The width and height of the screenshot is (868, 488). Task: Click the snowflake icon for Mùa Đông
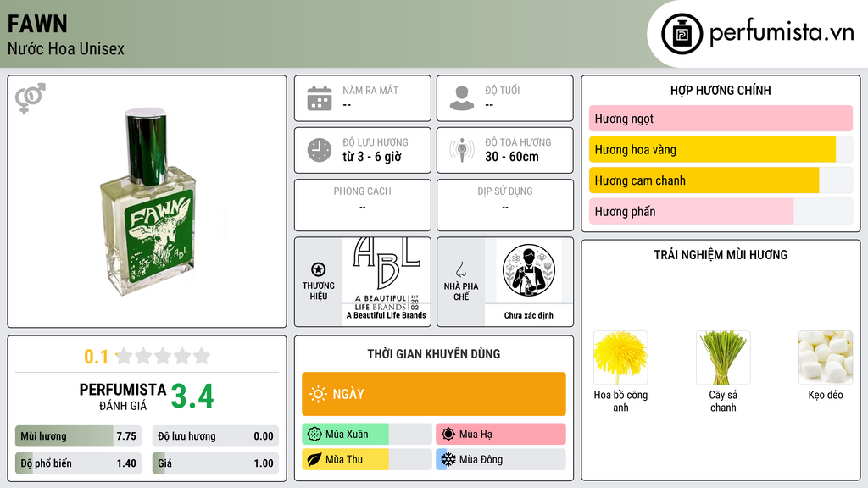448,459
